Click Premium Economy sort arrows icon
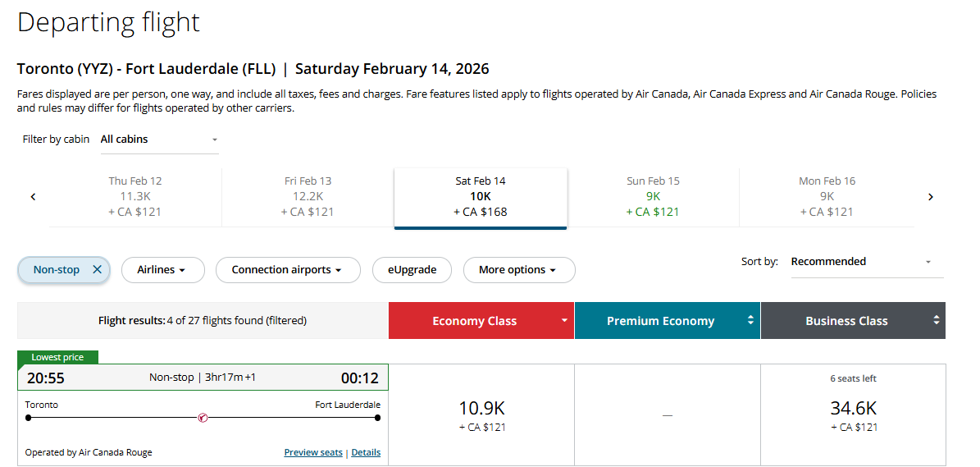Screen dimensions: 980x467 (x=750, y=321)
